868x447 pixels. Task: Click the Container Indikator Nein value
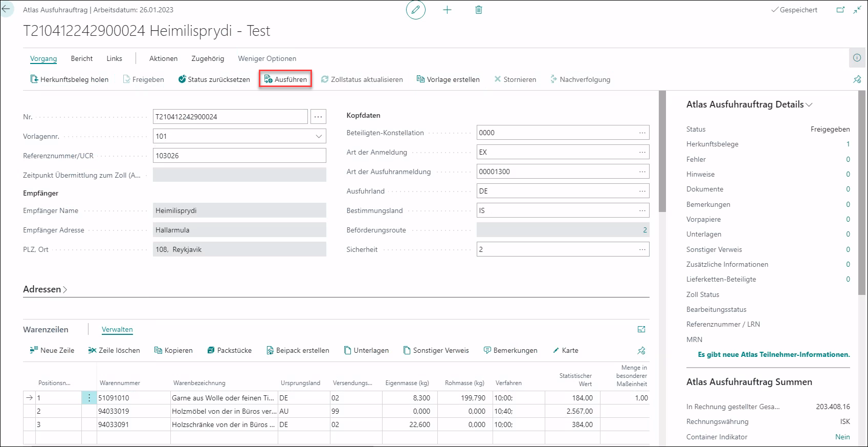click(842, 437)
